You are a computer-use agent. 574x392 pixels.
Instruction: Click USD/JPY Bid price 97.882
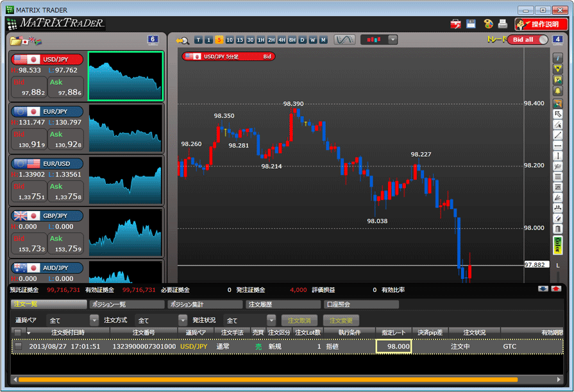tap(30, 87)
